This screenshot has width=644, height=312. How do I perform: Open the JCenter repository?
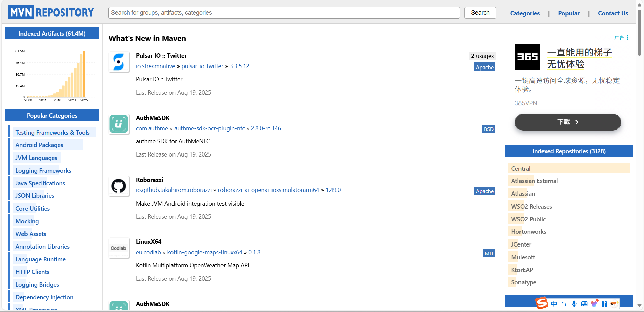(521, 244)
